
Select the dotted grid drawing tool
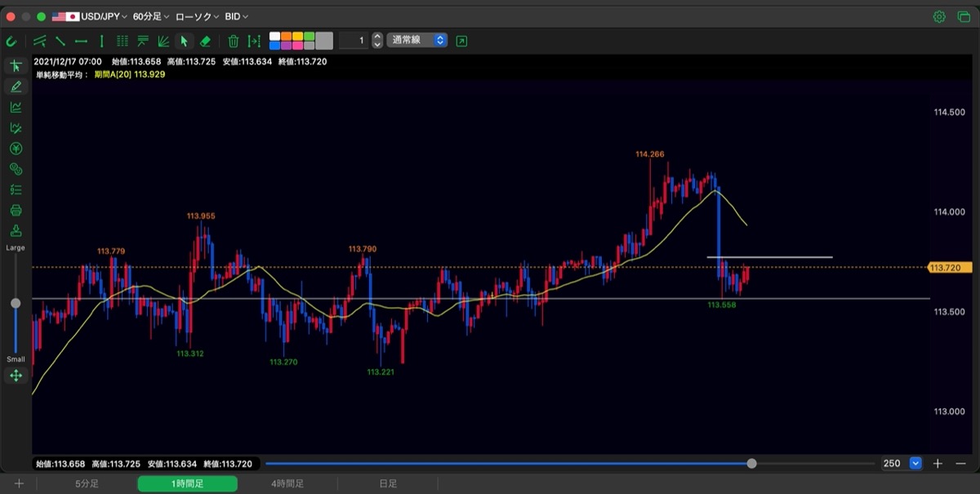point(122,41)
